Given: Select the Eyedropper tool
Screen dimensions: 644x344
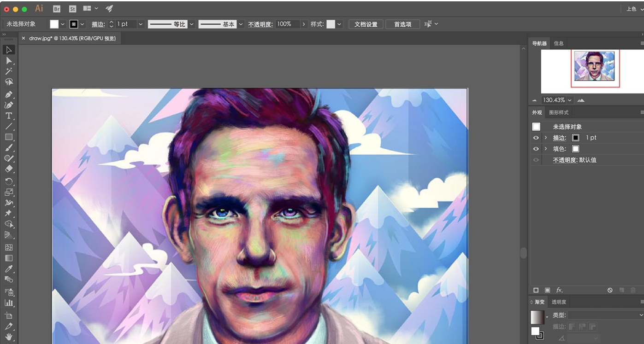Looking at the screenshot, I should (9, 269).
